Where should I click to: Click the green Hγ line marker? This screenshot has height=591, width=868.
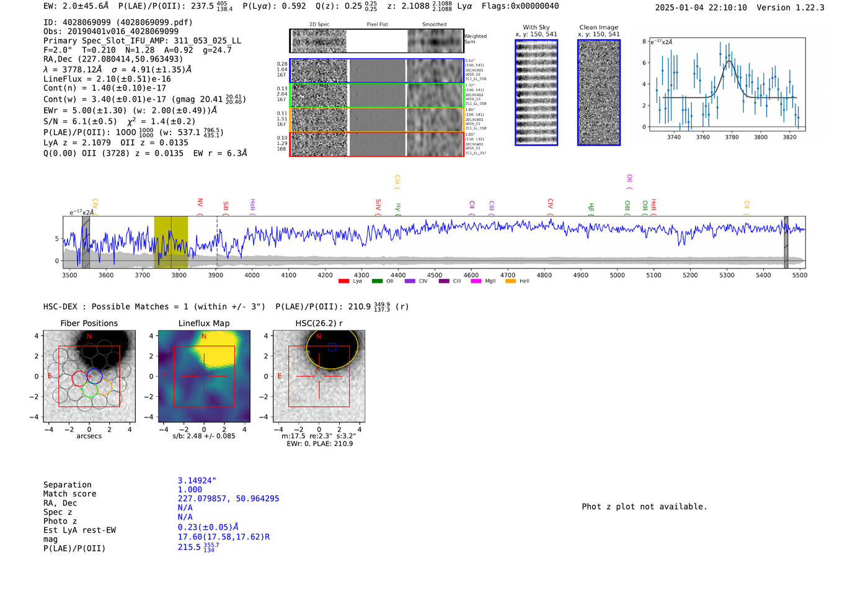(398, 210)
